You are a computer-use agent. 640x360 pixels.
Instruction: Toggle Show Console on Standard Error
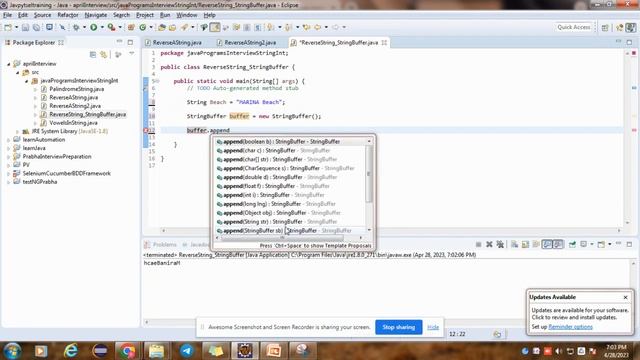(x=558, y=244)
